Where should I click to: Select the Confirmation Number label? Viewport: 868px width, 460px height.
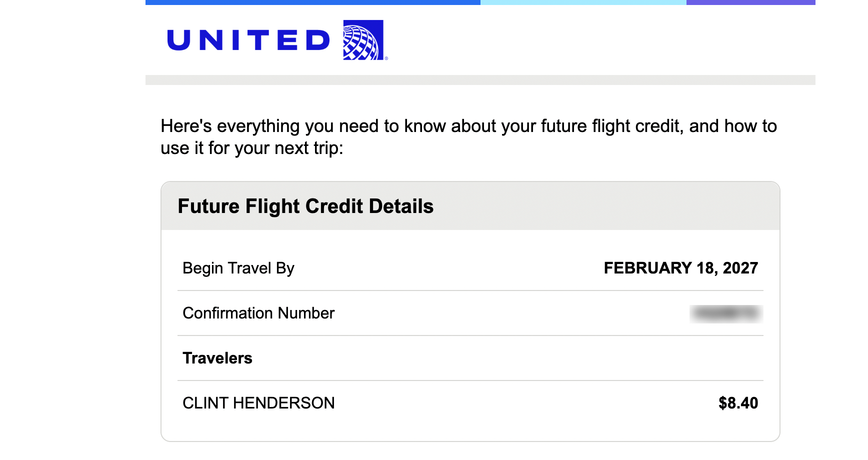(x=258, y=313)
